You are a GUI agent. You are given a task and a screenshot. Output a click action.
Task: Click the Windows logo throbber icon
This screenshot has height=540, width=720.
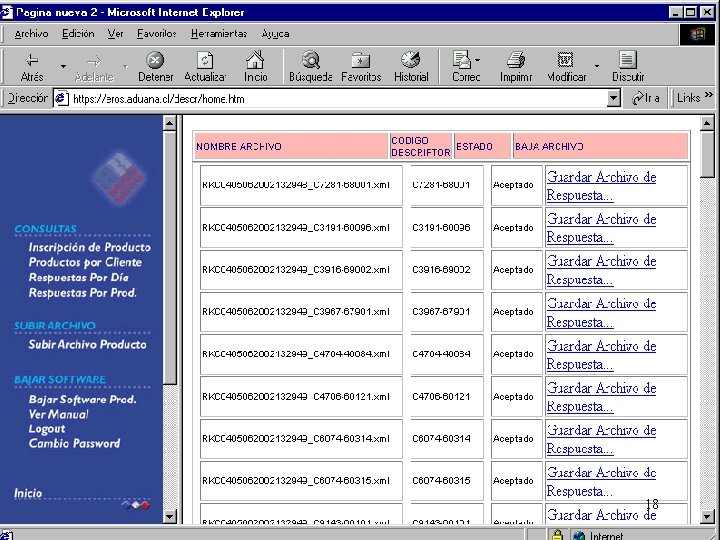pyautogui.click(x=697, y=34)
